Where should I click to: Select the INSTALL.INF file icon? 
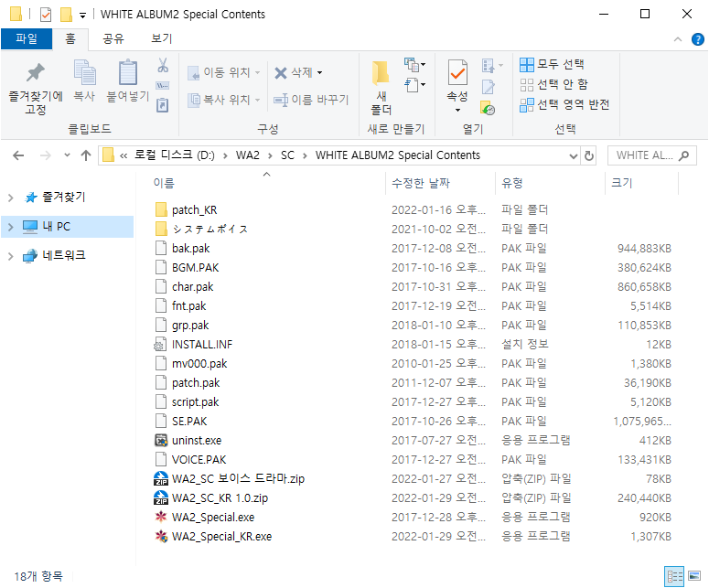click(x=159, y=345)
